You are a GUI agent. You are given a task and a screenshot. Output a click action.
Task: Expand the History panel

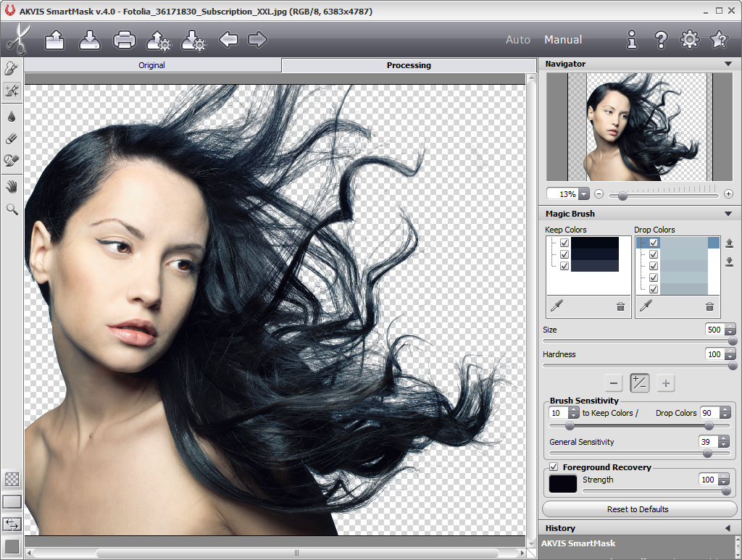pyautogui.click(x=728, y=528)
